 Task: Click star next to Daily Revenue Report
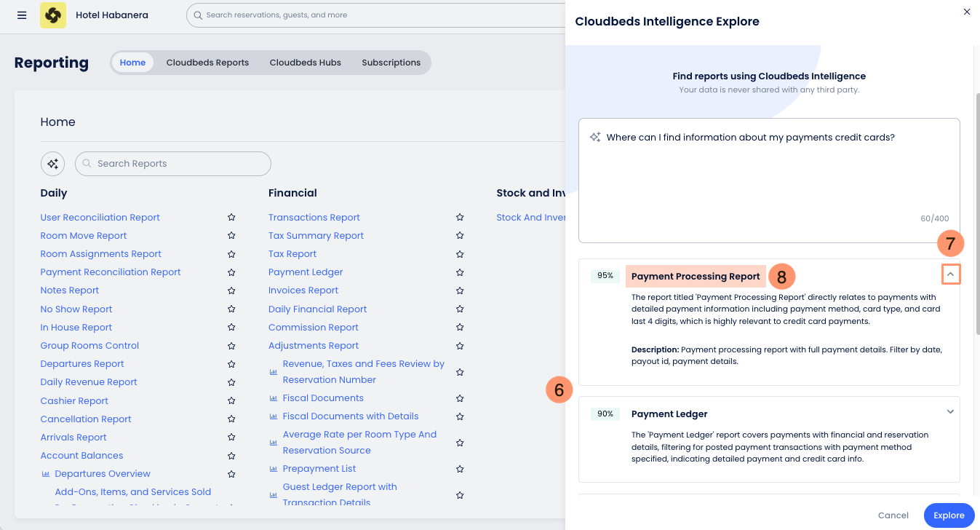[x=231, y=382]
